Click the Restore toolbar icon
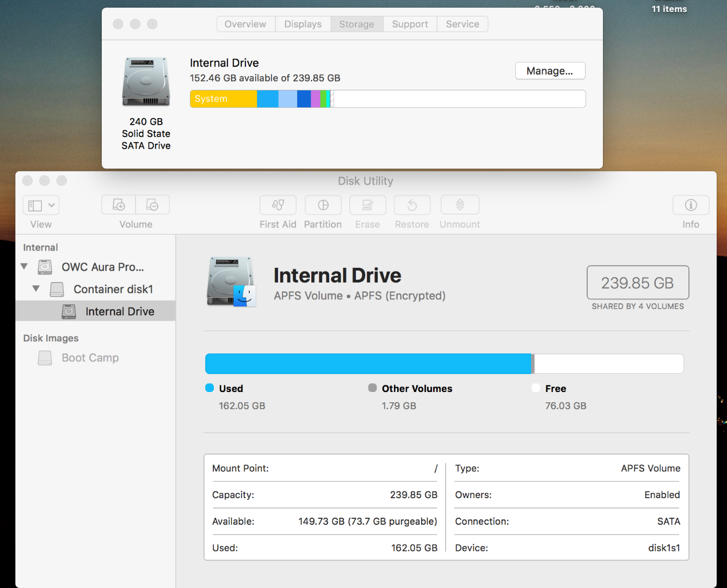Viewport: 727px width, 588px height. tap(412, 205)
